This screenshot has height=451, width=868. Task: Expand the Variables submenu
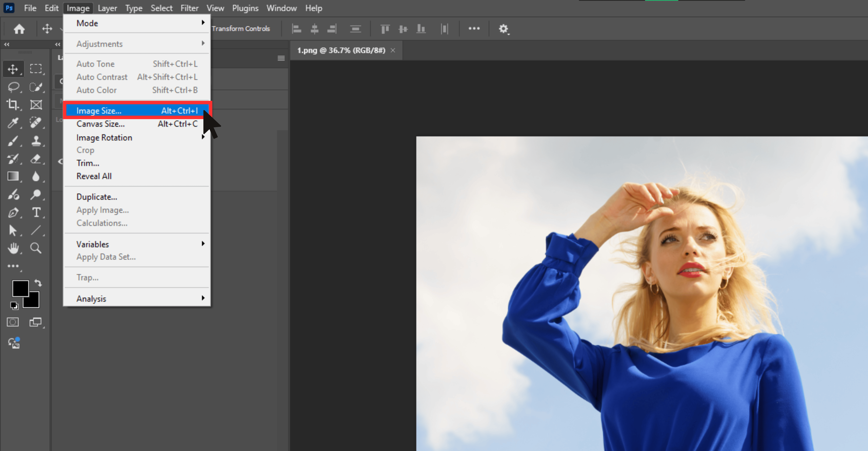coord(137,244)
